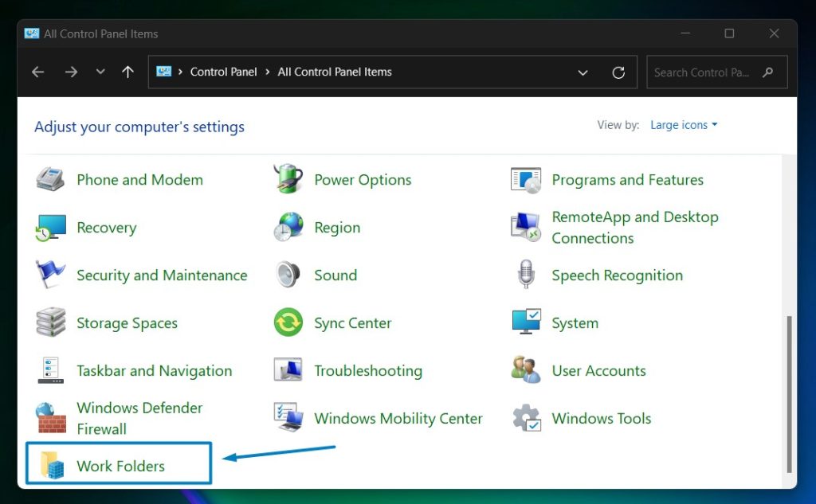This screenshot has height=504, width=816.
Task: Open the Recovery settings
Action: pos(107,228)
